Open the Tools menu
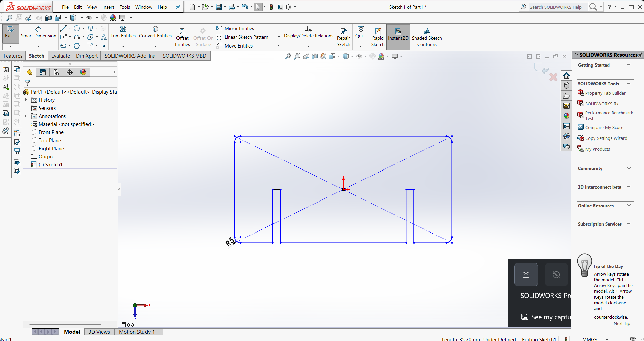The height and width of the screenshot is (341, 644). [125, 7]
